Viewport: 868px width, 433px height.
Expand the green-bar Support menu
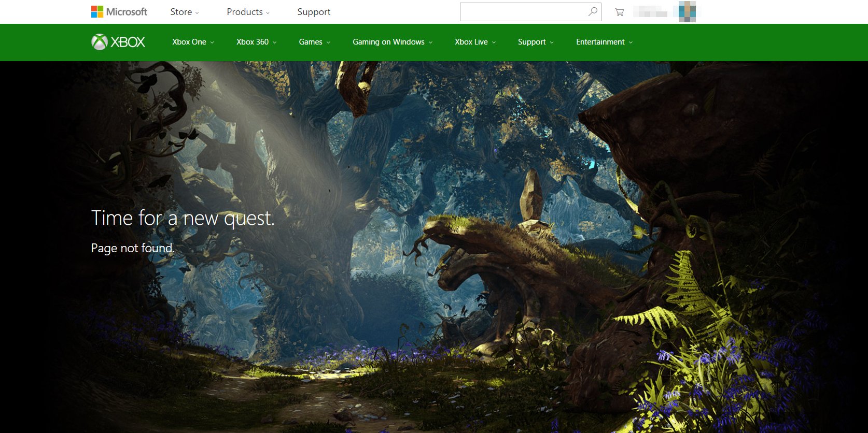tap(536, 42)
